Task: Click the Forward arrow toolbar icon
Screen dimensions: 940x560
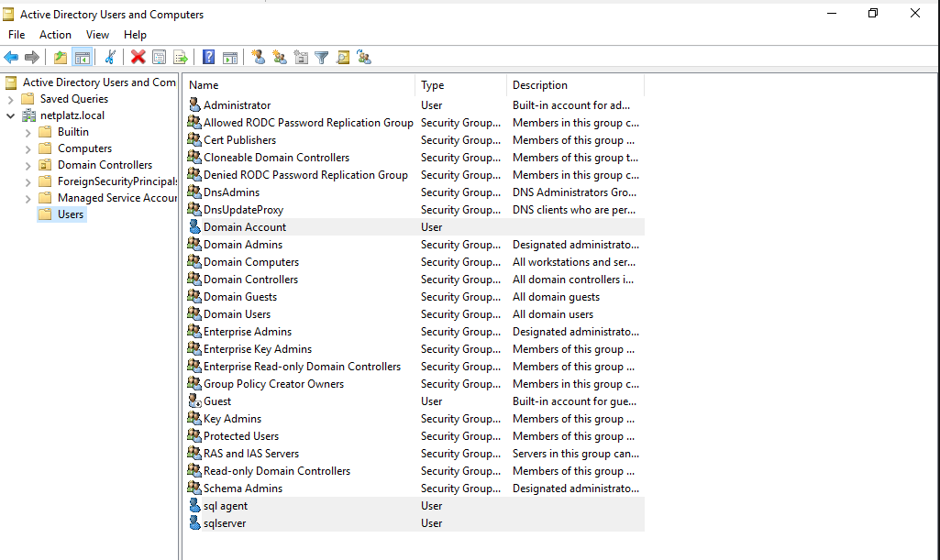Action: coord(32,58)
